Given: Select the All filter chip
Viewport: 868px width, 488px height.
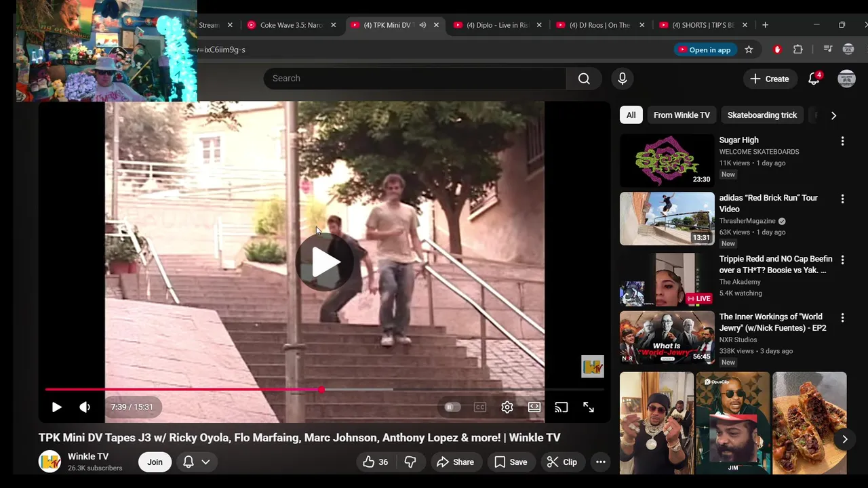Looking at the screenshot, I should coord(631,115).
